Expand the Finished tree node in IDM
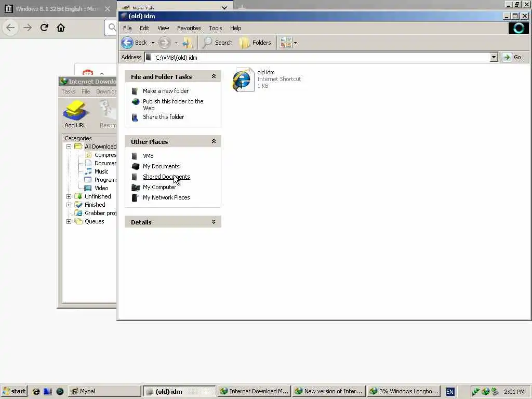This screenshot has width=532, height=399. pos(69,205)
